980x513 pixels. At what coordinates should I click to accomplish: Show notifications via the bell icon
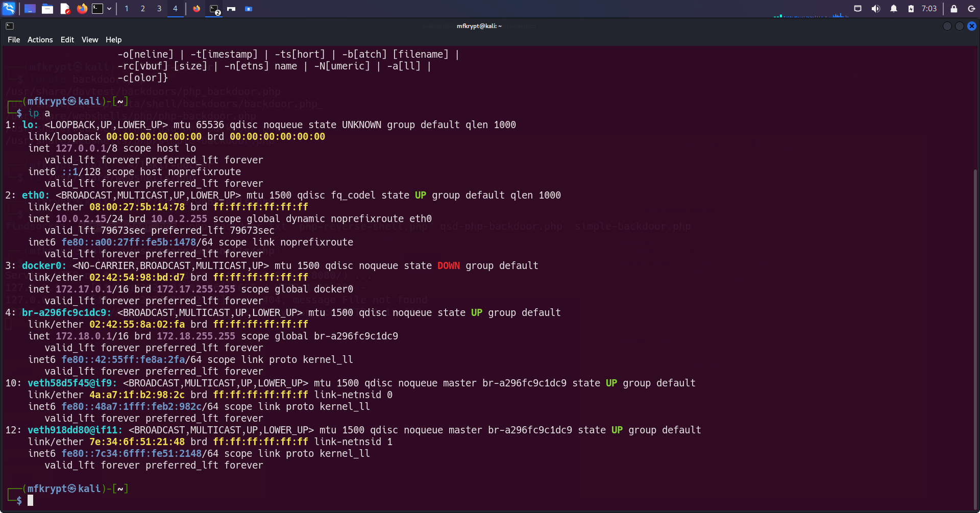(x=894, y=9)
